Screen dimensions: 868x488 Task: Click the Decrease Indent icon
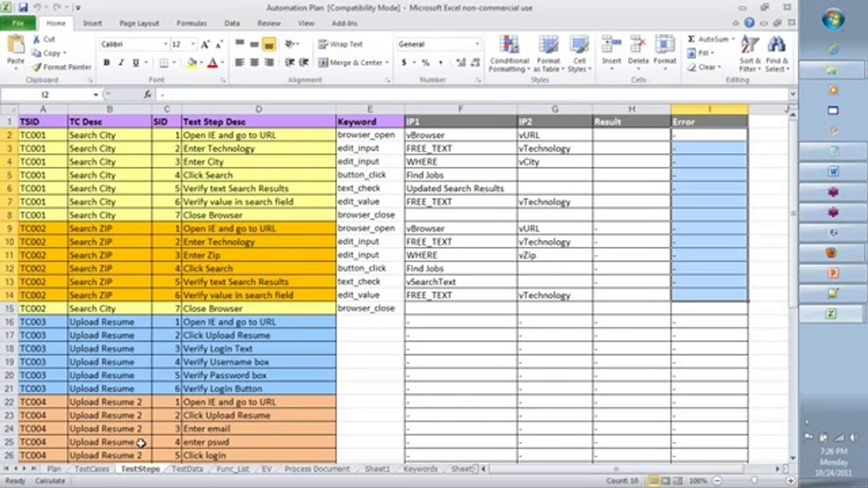point(290,62)
